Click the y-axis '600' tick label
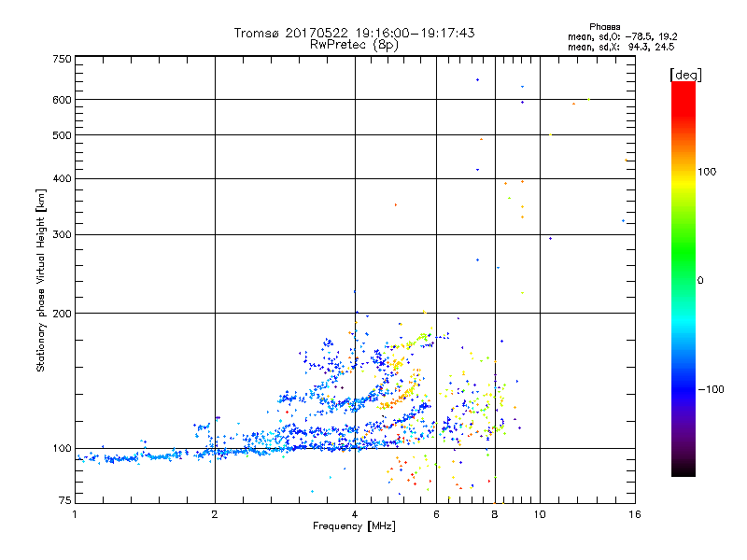747x560 pixels. (x=62, y=100)
